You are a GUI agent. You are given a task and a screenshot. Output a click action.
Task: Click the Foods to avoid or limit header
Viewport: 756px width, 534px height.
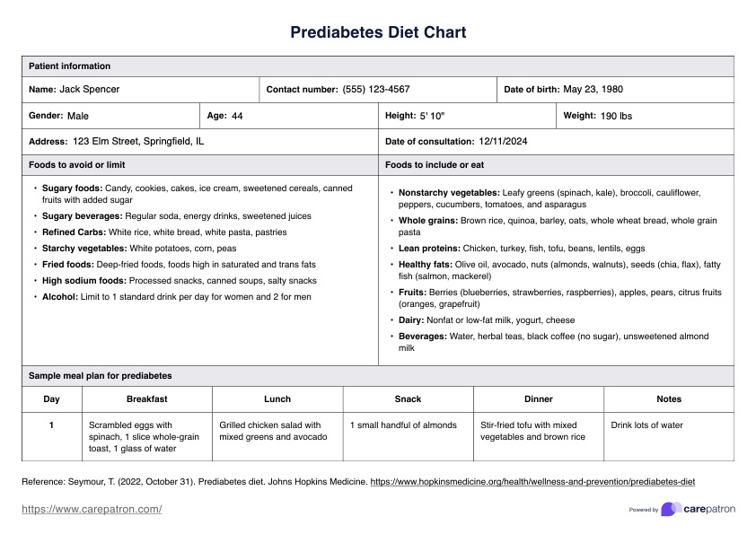77,165
